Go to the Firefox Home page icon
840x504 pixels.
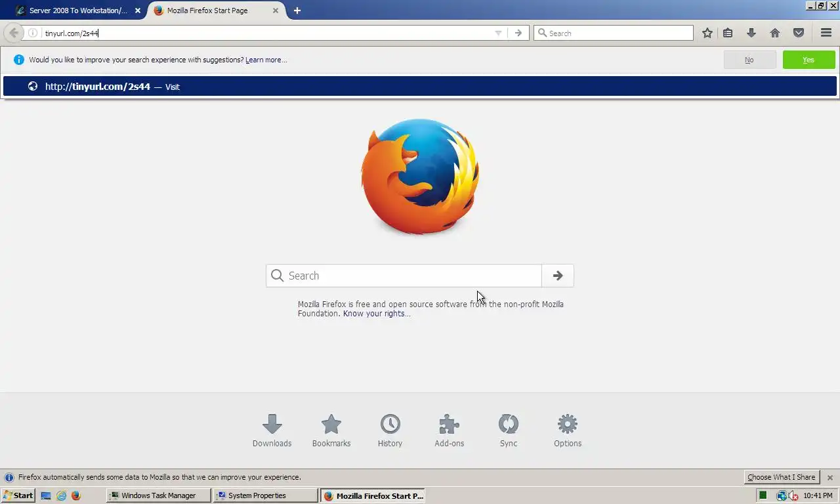pyautogui.click(x=775, y=33)
